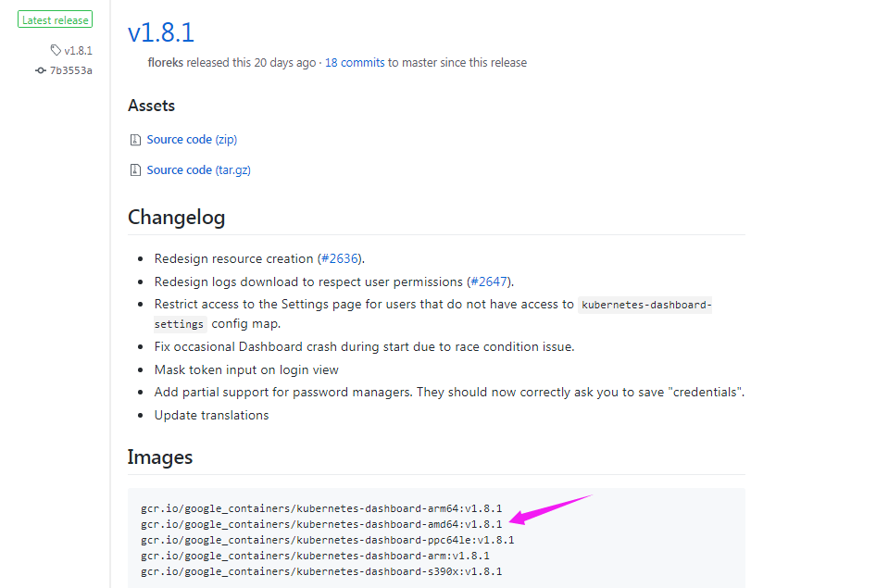Click the Images heading
The width and height of the screenshot is (876, 588).
coord(160,457)
